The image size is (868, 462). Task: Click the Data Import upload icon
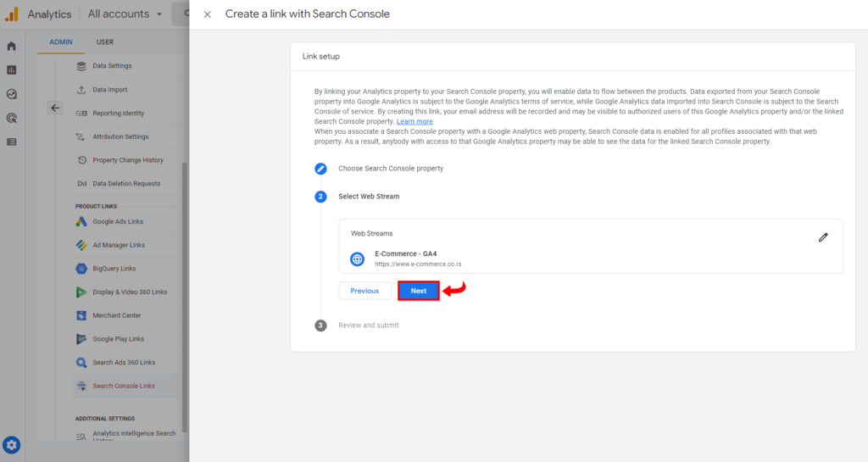click(x=81, y=90)
